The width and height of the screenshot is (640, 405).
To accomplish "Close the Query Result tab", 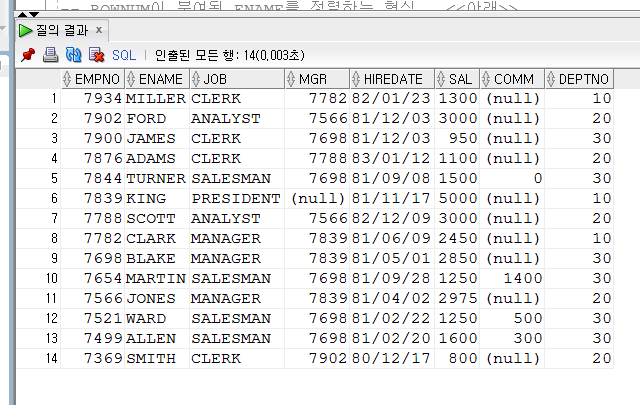I will click(99, 30).
